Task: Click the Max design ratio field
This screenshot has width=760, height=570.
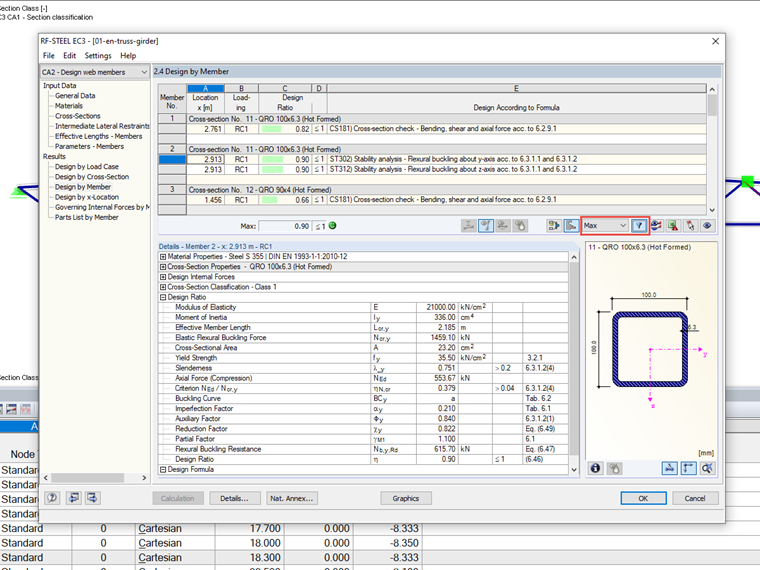Action: [x=285, y=226]
